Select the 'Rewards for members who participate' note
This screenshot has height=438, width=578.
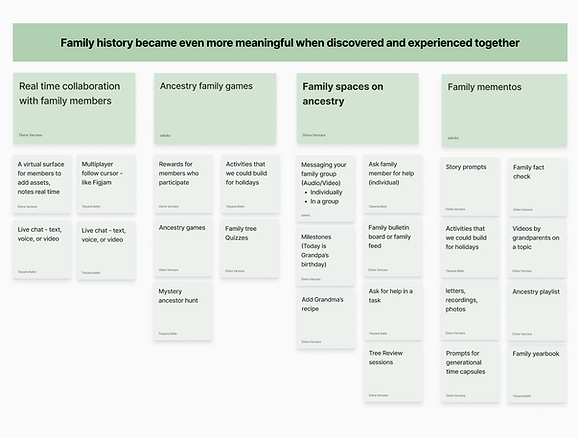pos(183,184)
